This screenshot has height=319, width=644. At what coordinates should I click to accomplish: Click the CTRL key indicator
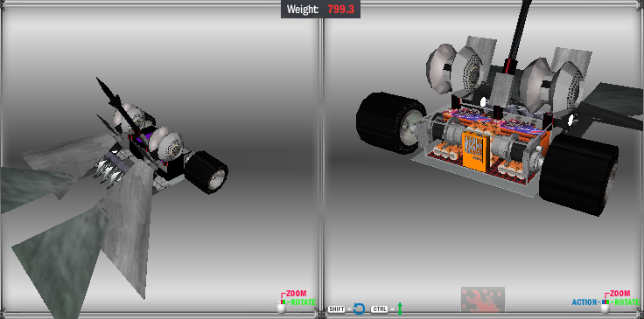point(380,309)
